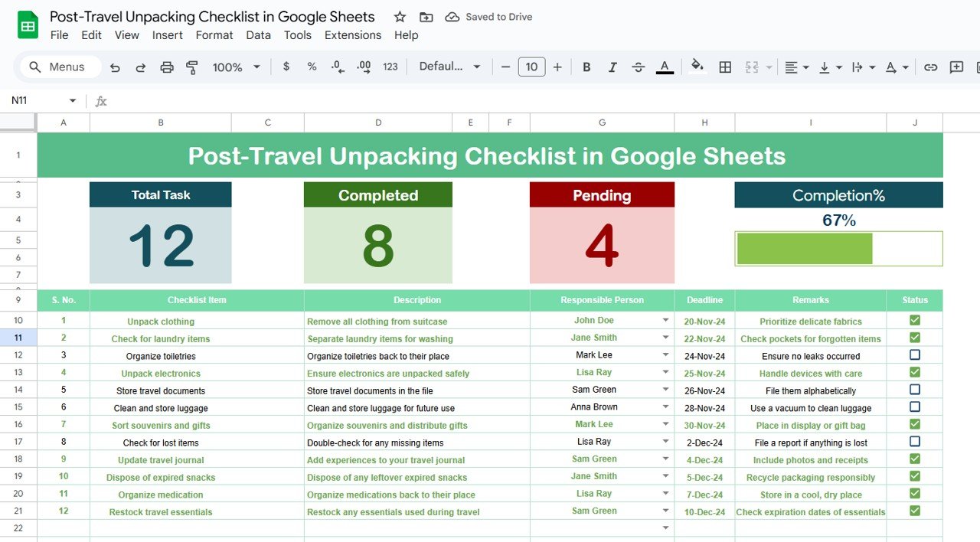Open the Borders tool

click(725, 67)
